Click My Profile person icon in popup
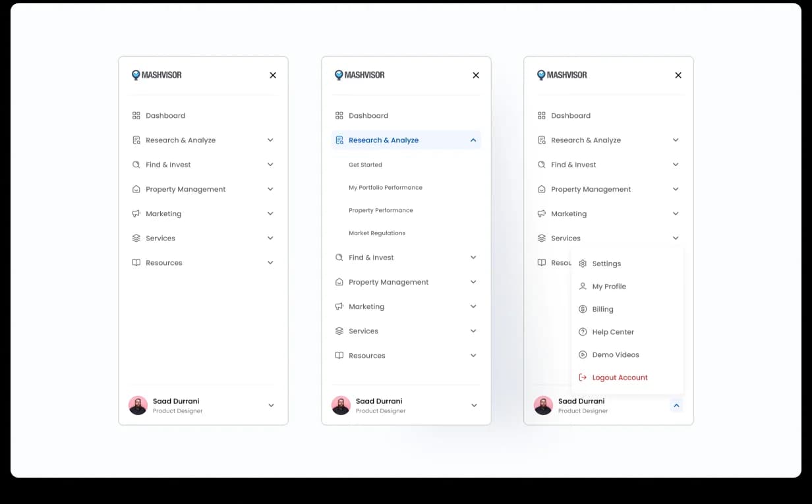 583,287
